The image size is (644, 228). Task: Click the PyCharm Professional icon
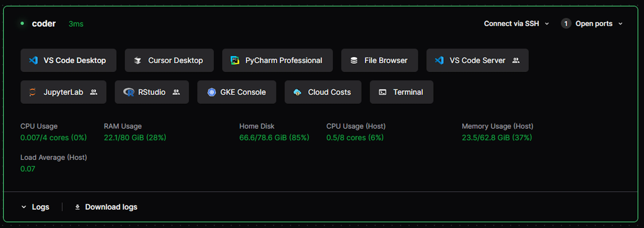(x=235, y=60)
